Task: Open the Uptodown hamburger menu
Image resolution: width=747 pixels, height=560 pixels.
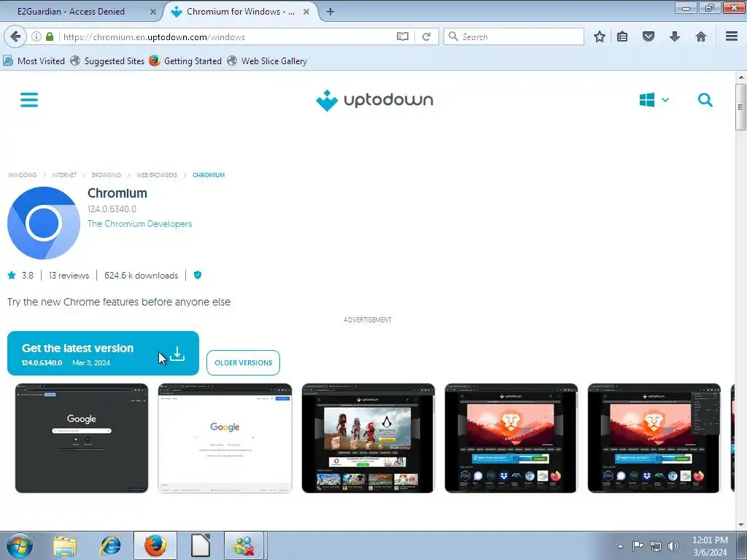Action: pos(29,100)
